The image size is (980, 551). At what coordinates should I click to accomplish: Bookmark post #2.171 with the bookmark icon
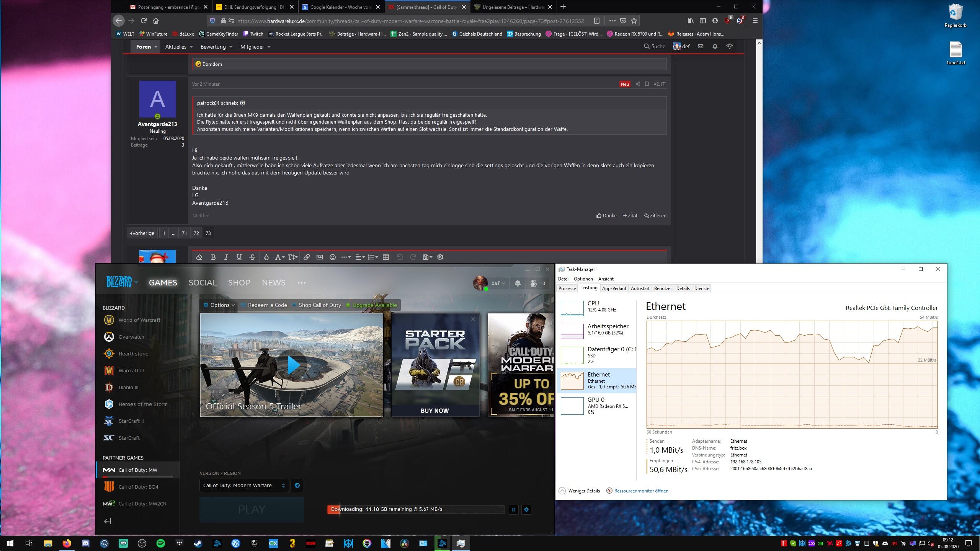[x=647, y=84]
